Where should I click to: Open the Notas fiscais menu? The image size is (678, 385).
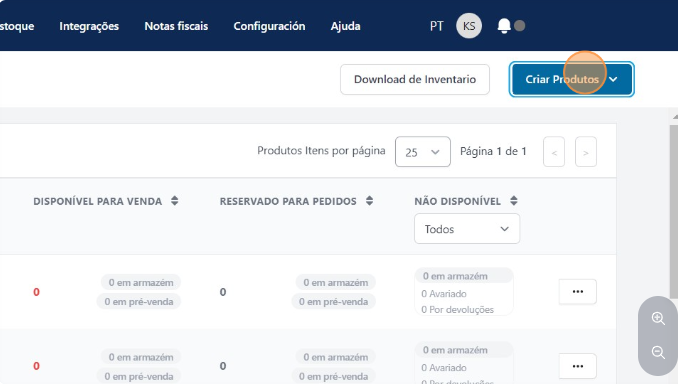click(x=176, y=26)
